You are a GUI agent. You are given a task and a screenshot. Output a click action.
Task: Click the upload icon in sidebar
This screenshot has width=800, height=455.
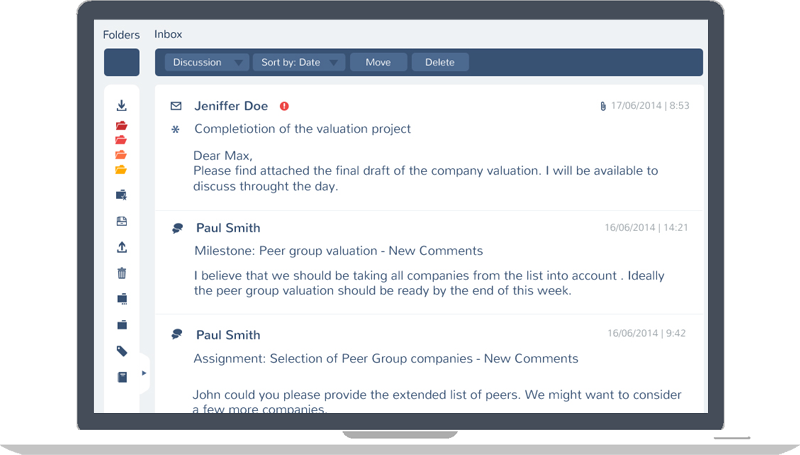pos(122,247)
